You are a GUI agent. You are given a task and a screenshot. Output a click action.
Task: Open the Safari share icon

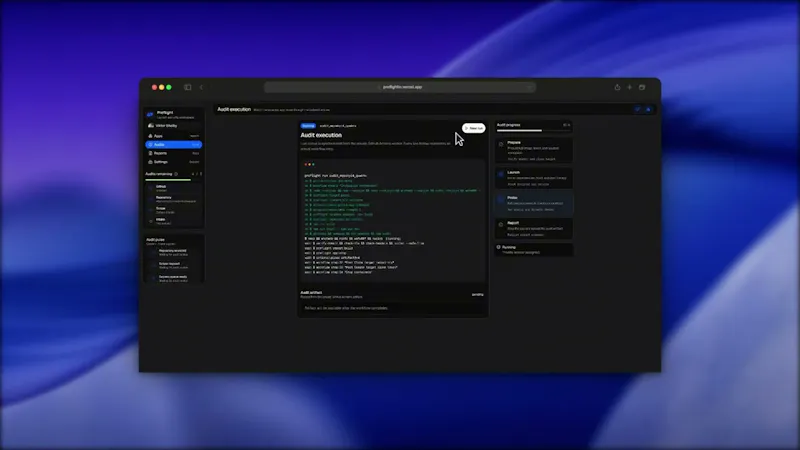(x=617, y=87)
